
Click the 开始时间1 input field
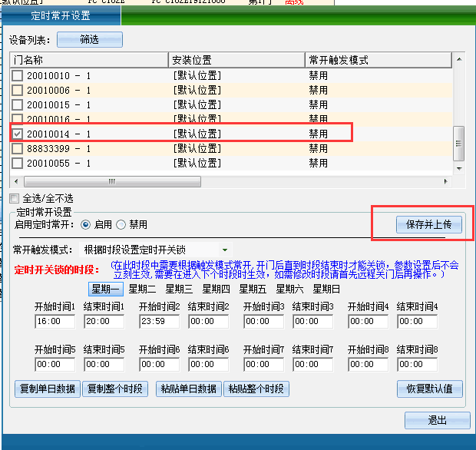55,322
